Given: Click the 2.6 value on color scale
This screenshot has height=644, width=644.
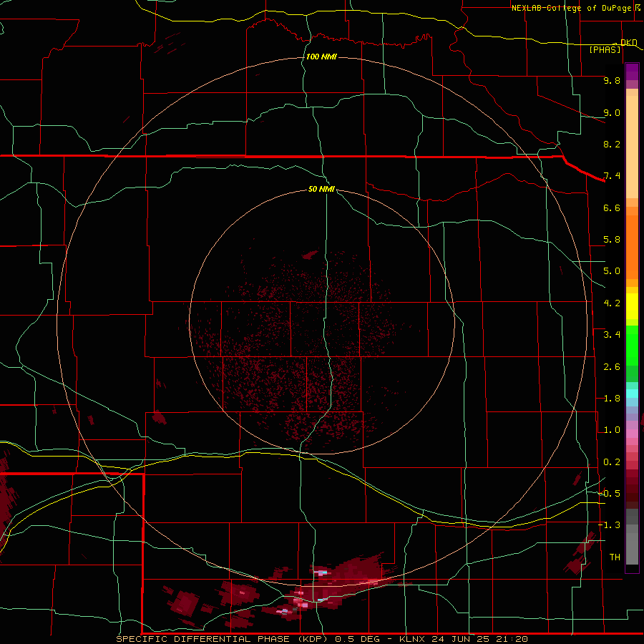Looking at the screenshot, I should (612, 367).
